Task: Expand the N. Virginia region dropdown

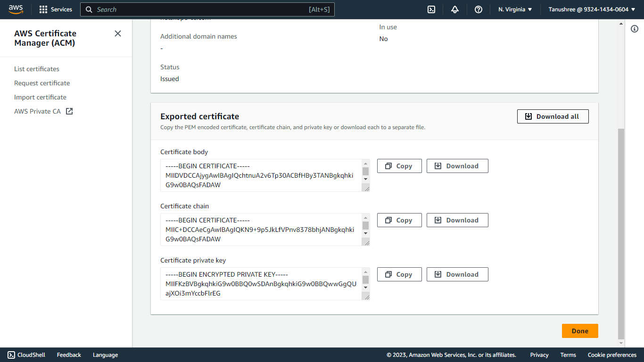Action: (x=515, y=9)
